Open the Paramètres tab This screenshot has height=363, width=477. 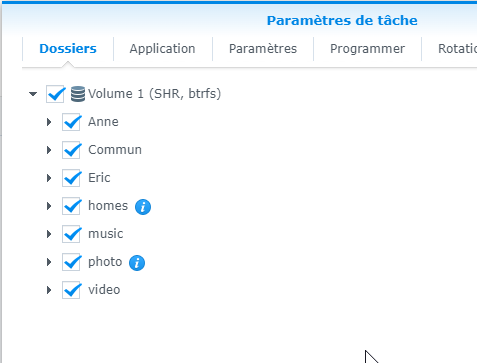coord(263,49)
